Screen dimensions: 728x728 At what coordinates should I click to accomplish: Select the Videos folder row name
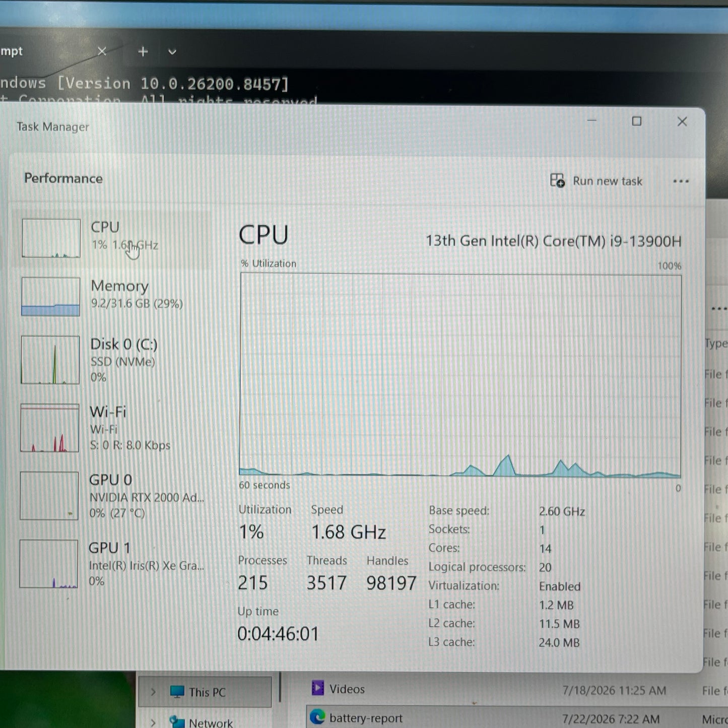(x=347, y=689)
